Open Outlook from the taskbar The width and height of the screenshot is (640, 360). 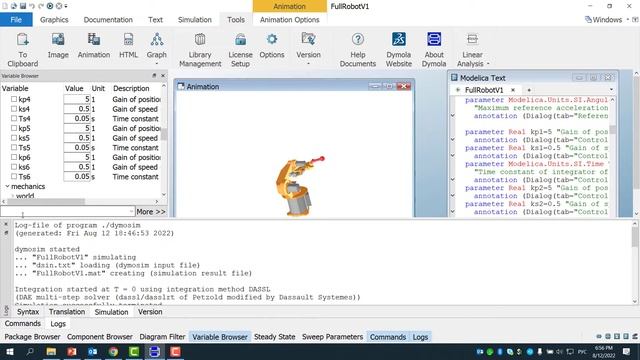tap(93, 351)
